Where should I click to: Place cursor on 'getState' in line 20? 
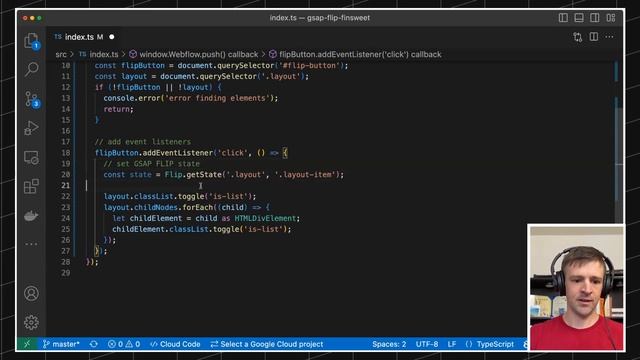tap(204, 175)
